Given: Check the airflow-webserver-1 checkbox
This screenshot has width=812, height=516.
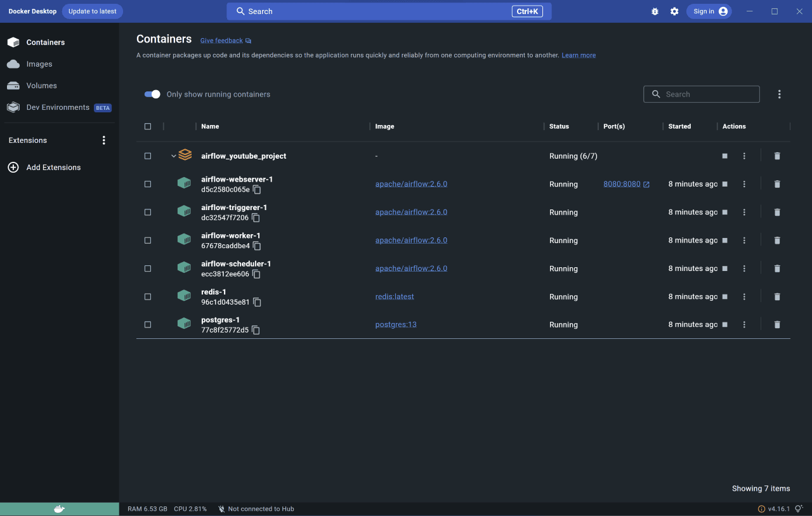Looking at the screenshot, I should (148, 184).
